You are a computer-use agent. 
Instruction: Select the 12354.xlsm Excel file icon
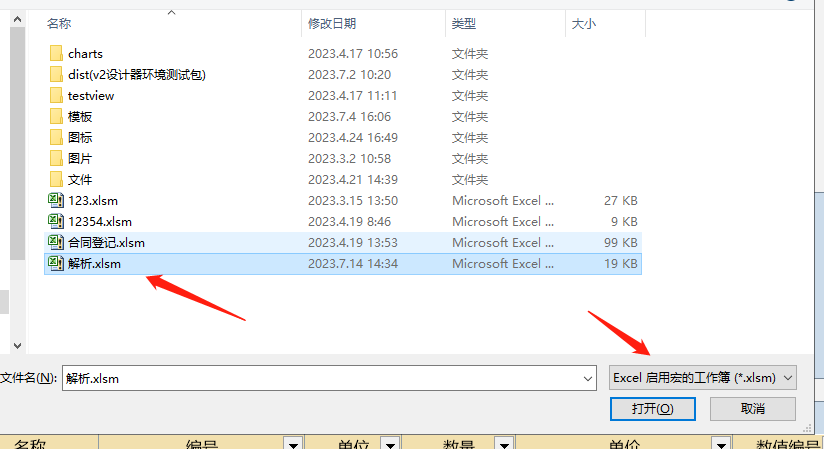(56, 221)
